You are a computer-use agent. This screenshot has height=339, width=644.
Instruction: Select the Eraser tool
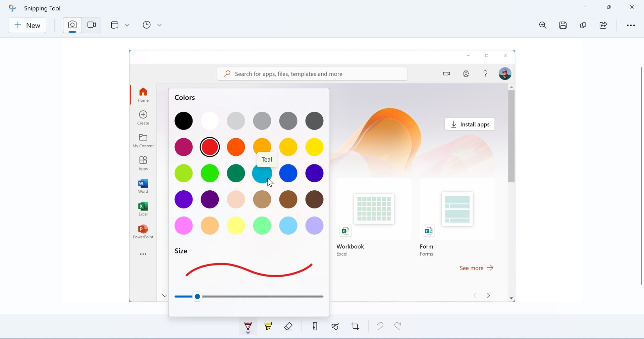[288, 326]
